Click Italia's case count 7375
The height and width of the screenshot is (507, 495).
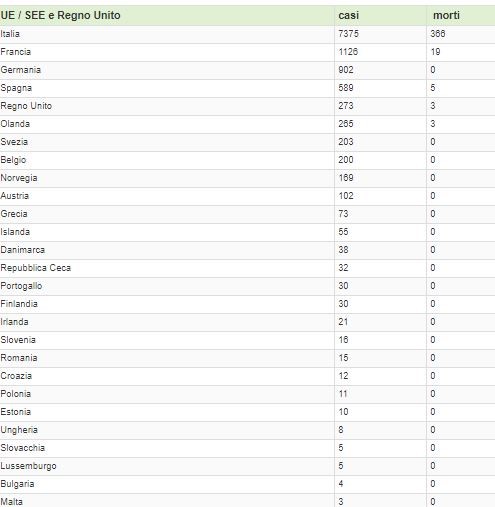[x=349, y=34]
